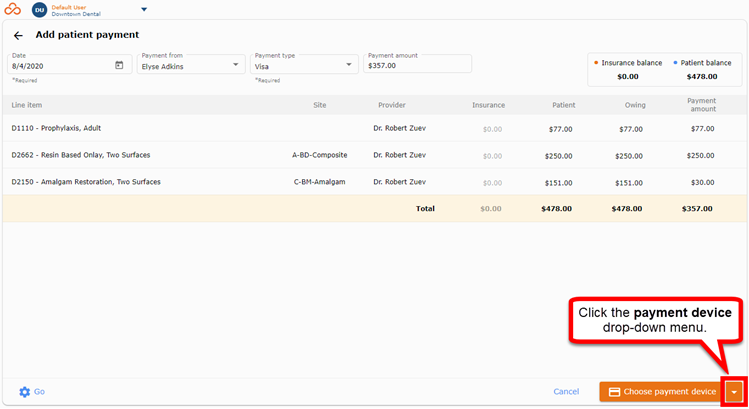Open the date calendar picker icon
Screen dimensions: 749x409
coord(119,65)
